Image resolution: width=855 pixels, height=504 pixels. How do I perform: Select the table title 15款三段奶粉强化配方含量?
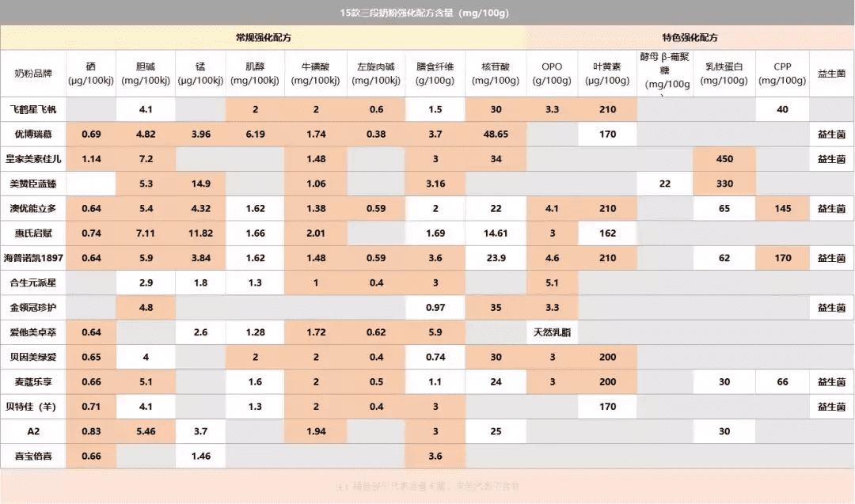tap(424, 13)
